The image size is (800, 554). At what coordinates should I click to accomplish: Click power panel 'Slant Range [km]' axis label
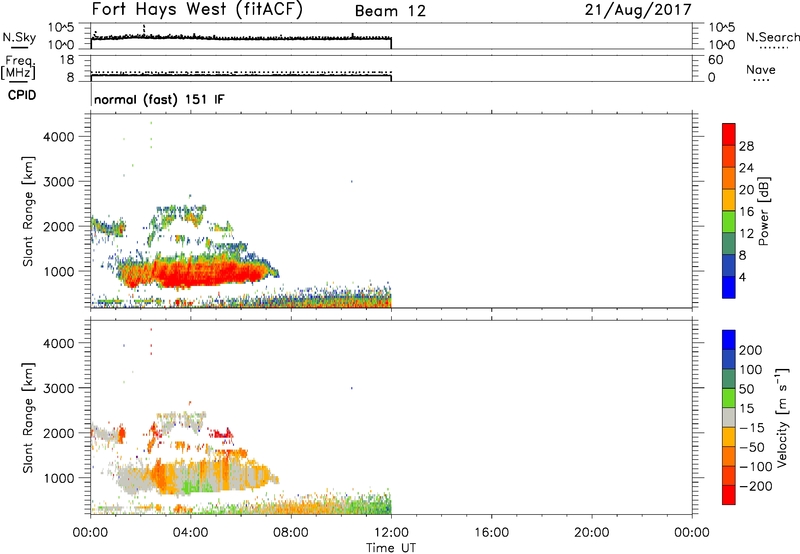pos(28,211)
